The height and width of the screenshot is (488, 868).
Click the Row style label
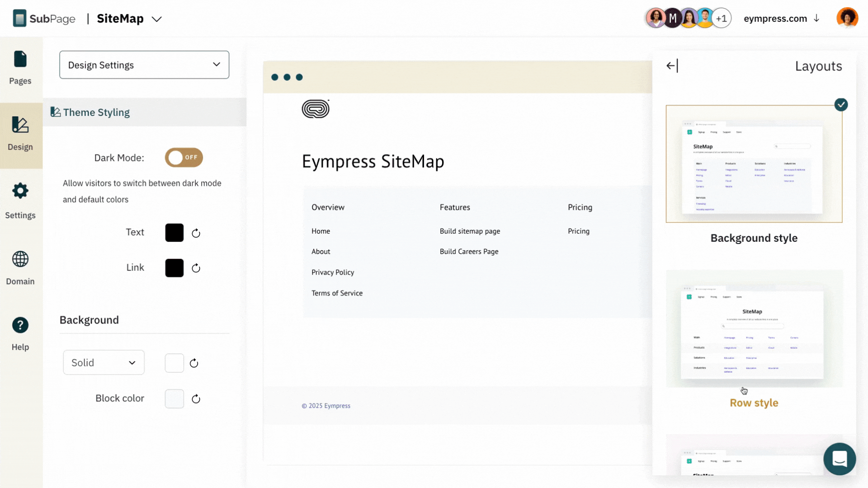tap(754, 403)
